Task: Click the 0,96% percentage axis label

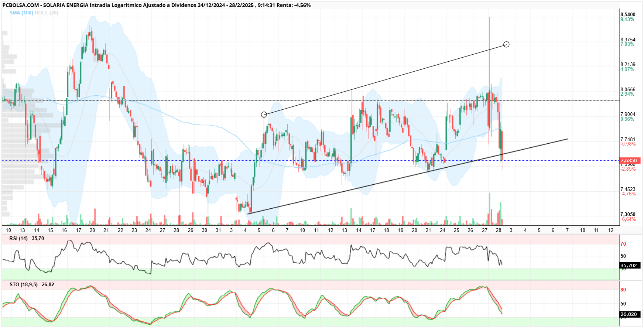Action: pyautogui.click(x=627, y=119)
